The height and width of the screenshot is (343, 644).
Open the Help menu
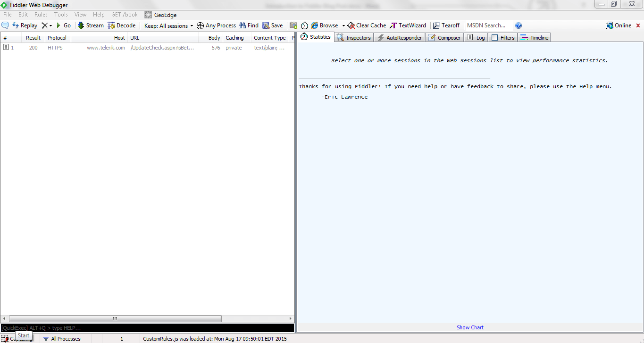click(x=99, y=15)
